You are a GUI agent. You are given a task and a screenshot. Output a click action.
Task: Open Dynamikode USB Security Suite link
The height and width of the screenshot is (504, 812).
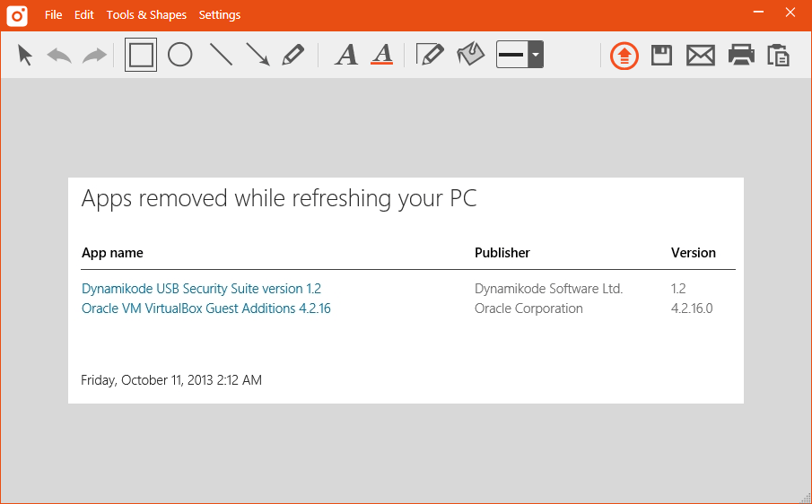click(202, 288)
